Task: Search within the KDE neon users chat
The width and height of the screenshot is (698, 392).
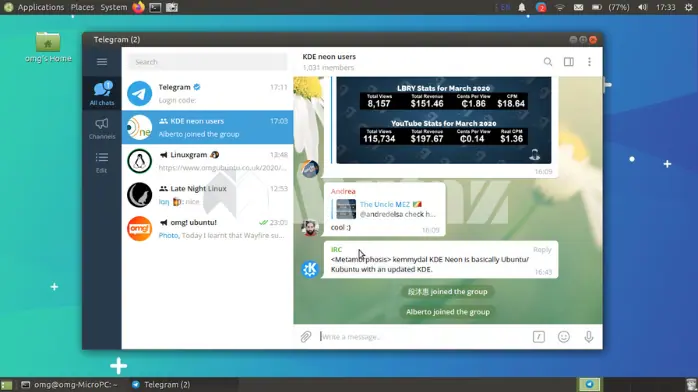Action: pos(548,62)
